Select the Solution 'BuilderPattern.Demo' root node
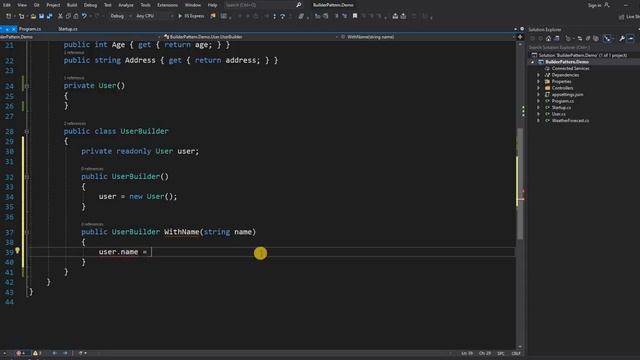 [x=582, y=55]
